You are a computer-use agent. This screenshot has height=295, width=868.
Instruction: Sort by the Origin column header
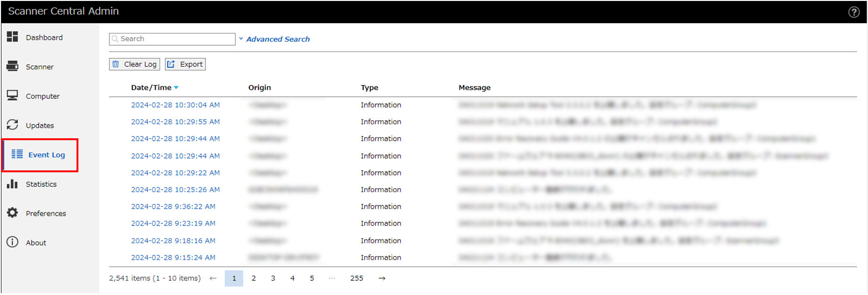coord(260,87)
